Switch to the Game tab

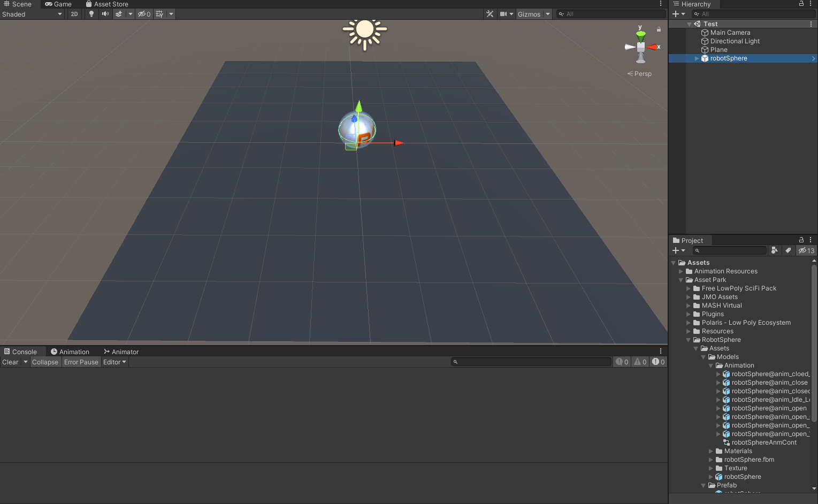58,4
